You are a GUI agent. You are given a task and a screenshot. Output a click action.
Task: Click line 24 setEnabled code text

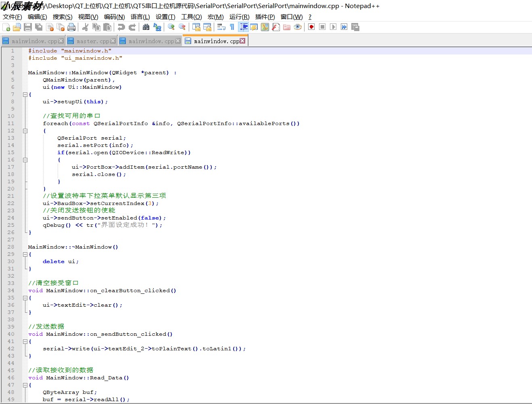tap(104, 218)
